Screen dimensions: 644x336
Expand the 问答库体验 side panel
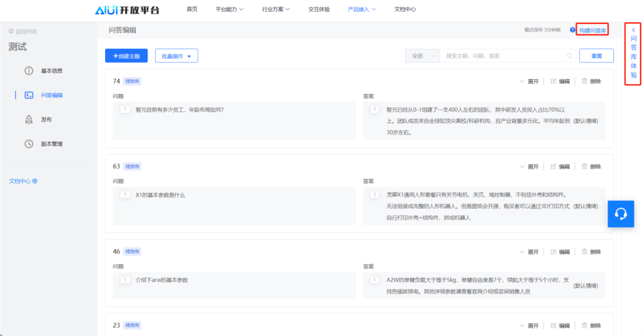[x=633, y=53]
